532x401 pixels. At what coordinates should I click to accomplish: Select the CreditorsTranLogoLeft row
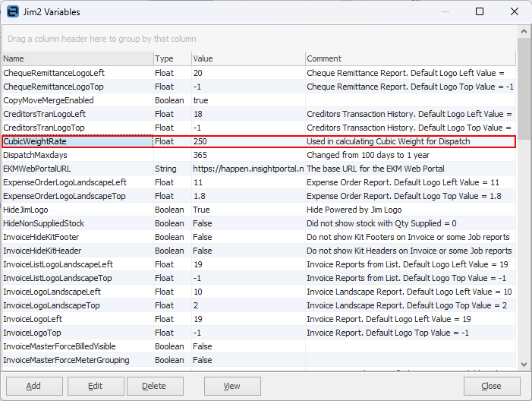(x=259, y=114)
